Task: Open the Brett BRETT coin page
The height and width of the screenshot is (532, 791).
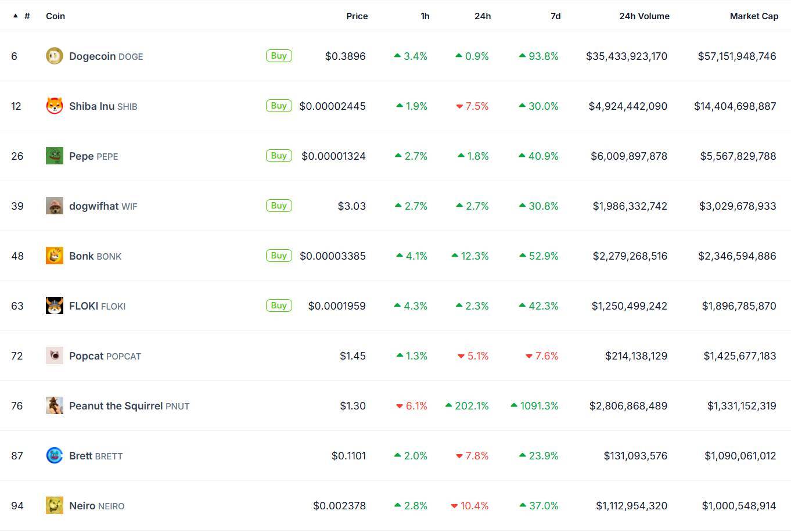Action: [96, 456]
